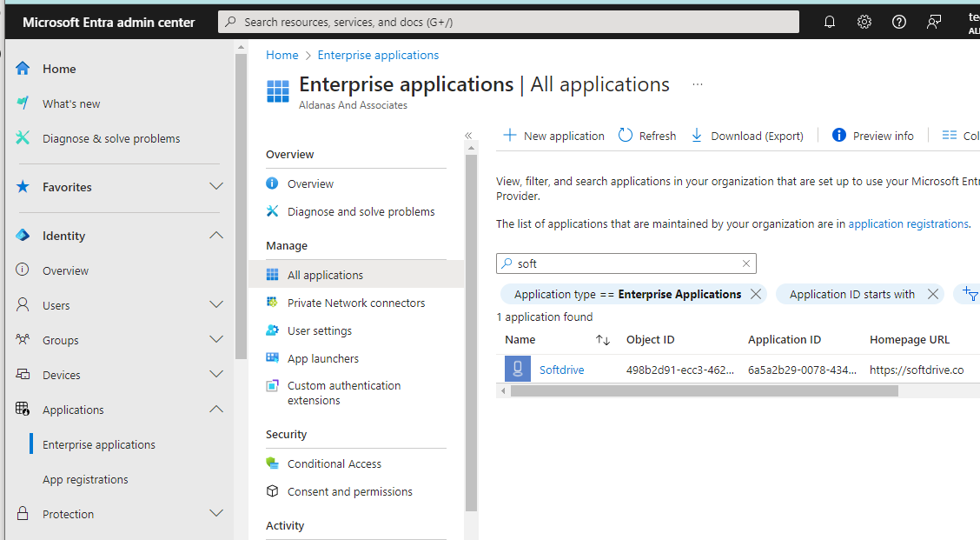Screen dimensions: 980x540
Task: Click the Applications grid icon
Action: coord(23,410)
